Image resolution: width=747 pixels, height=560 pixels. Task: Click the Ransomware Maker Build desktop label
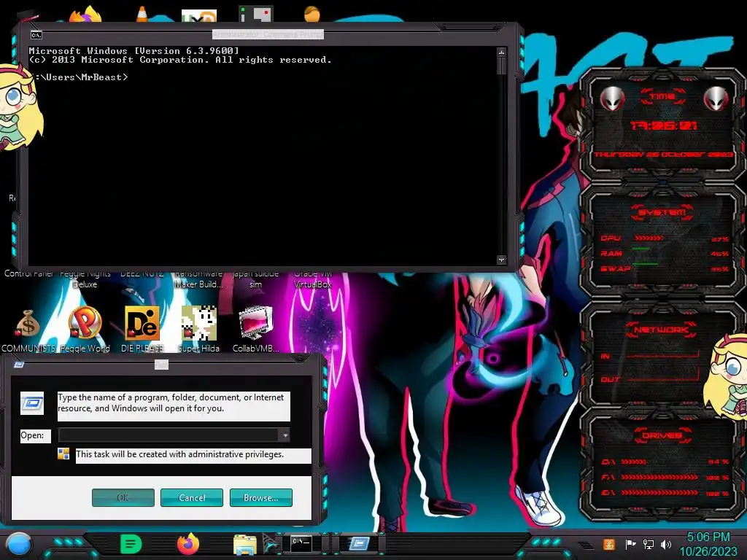pyautogui.click(x=198, y=279)
